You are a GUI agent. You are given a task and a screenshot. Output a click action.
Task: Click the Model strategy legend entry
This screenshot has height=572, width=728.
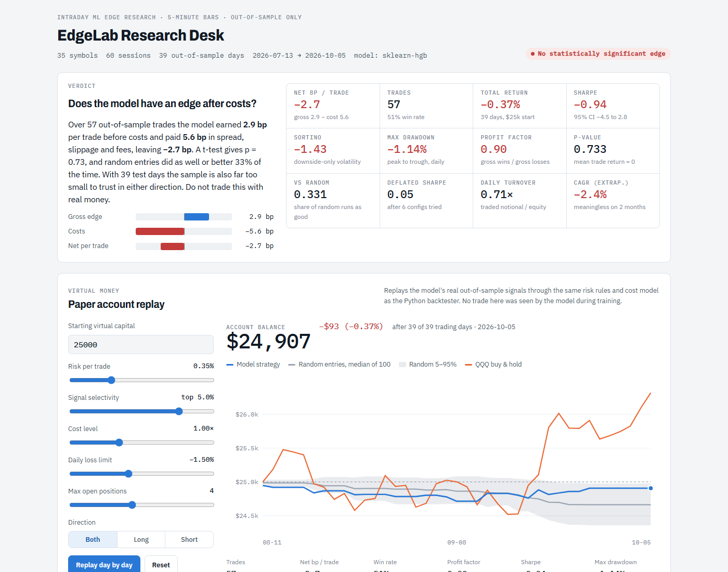point(253,365)
